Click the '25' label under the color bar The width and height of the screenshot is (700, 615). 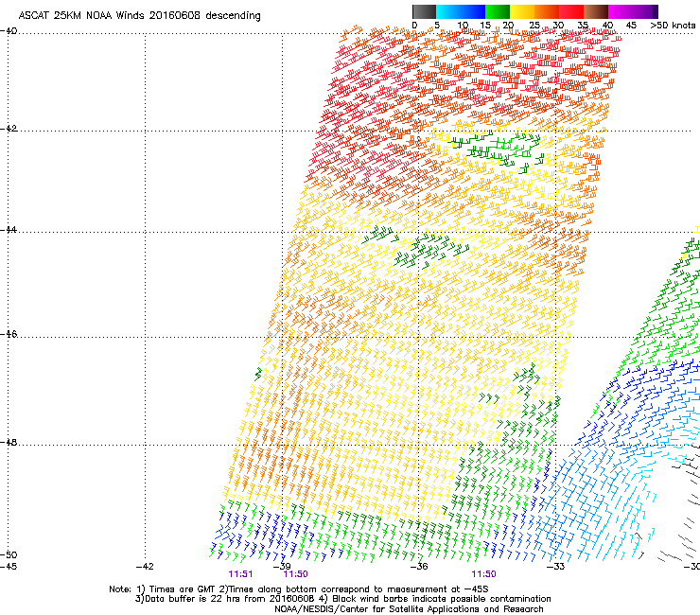tap(534, 26)
